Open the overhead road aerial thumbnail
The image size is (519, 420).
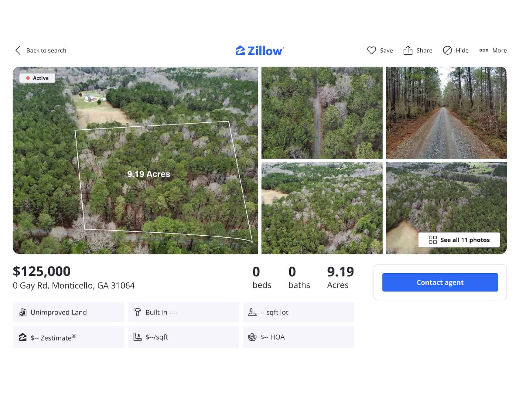tap(322, 113)
